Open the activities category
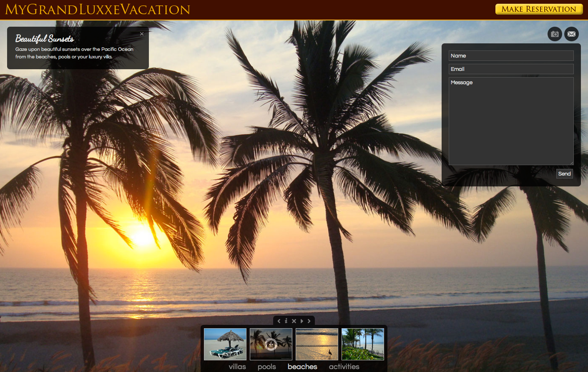Image resolution: width=588 pixels, height=372 pixels. (344, 367)
